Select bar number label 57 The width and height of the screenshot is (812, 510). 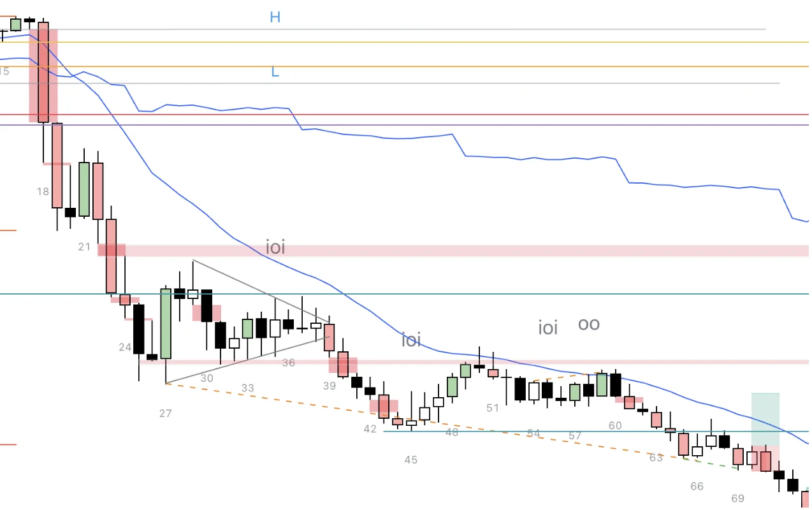point(575,435)
